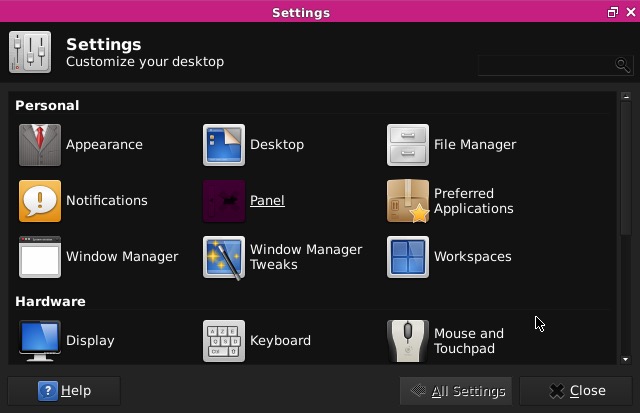640x413 pixels.
Task: Maximize the Settings window
Action: (x=613, y=12)
